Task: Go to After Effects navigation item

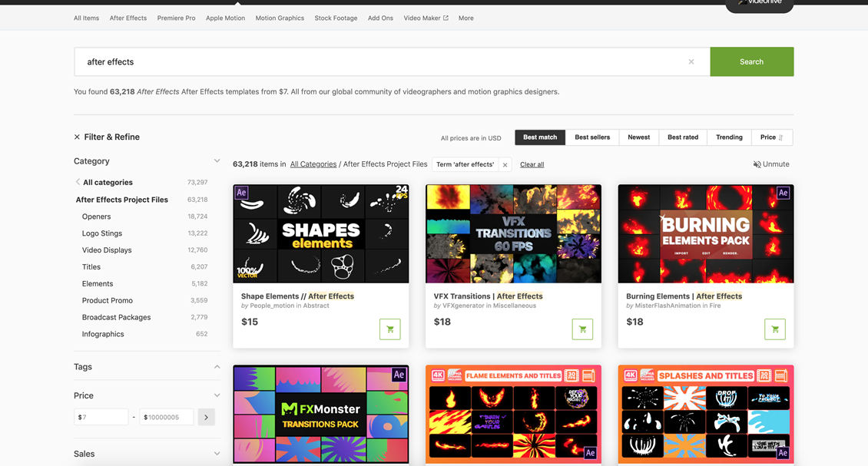Action: pos(128,18)
